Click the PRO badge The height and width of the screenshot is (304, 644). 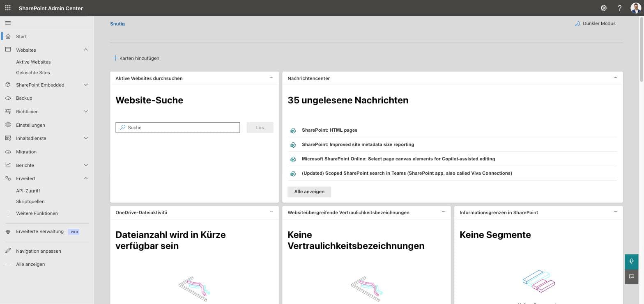click(74, 232)
